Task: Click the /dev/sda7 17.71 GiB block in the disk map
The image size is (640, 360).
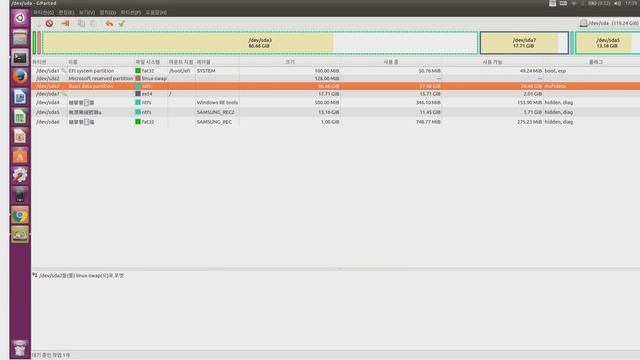Action: click(524, 43)
